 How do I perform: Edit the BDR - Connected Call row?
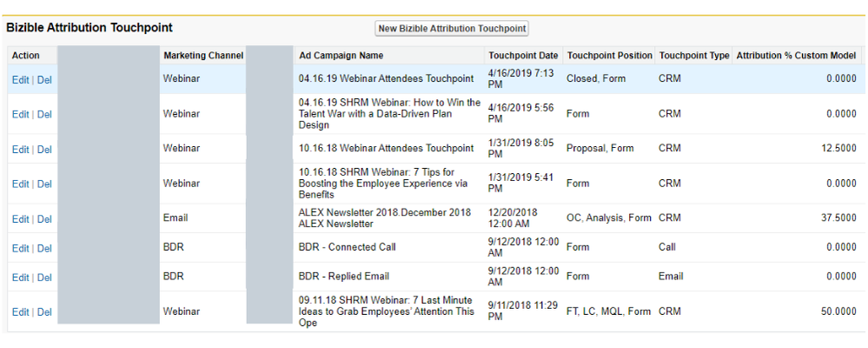click(x=20, y=248)
